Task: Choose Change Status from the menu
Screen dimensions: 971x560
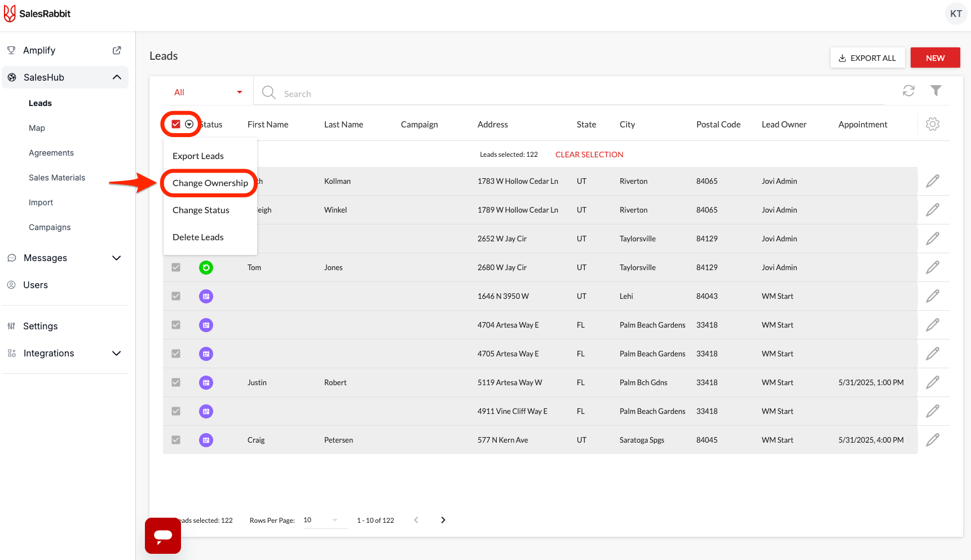Action: [210, 210]
